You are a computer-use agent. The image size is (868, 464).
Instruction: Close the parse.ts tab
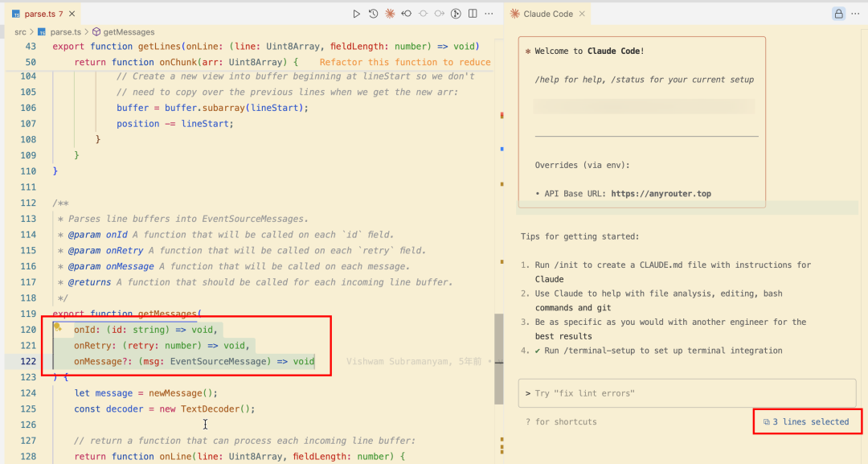click(72, 14)
